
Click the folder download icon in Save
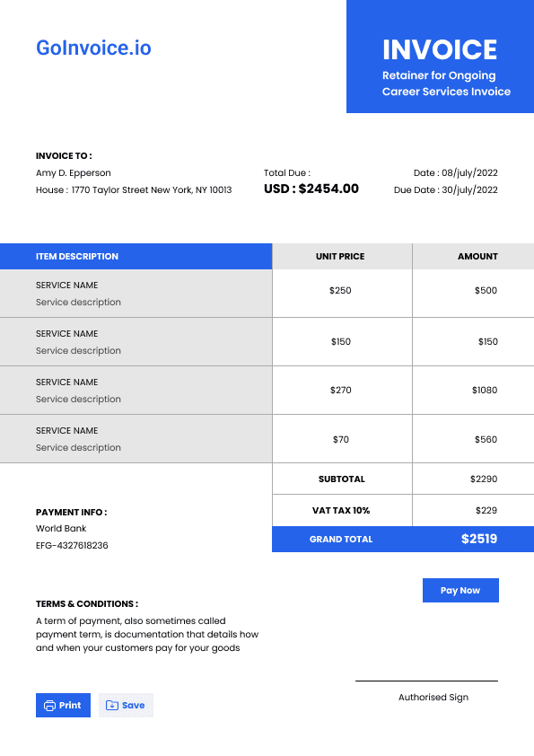click(x=112, y=706)
